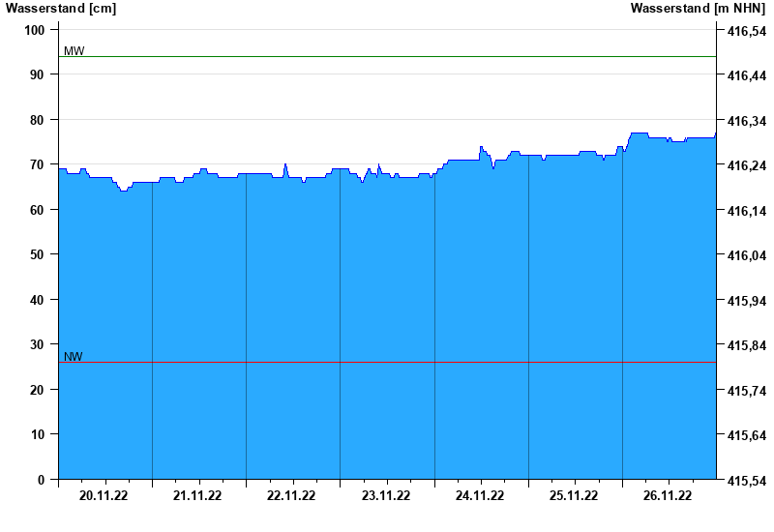This screenshot has height=532, width=774.
Task: Click the "Wasserstand [m NHN]" axis title
Action: coord(697,9)
